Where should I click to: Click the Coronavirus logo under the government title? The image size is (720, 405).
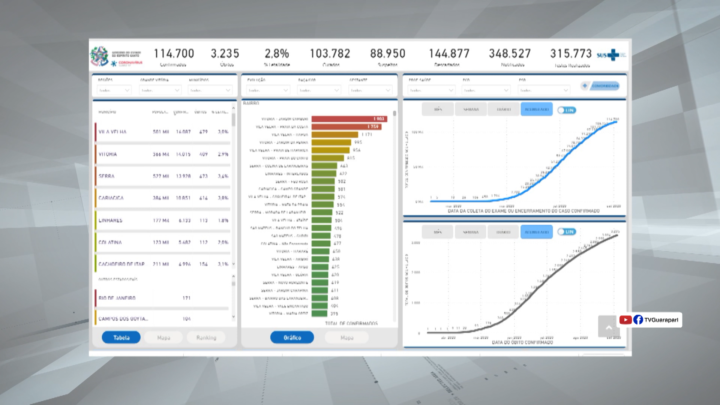tap(126, 63)
